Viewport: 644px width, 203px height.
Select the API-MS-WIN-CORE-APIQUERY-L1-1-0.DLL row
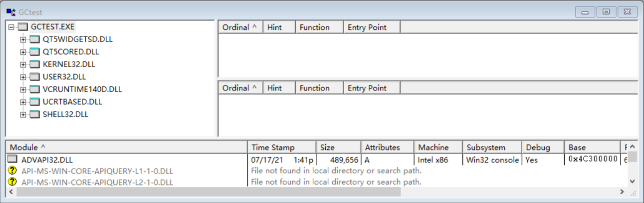(316, 170)
